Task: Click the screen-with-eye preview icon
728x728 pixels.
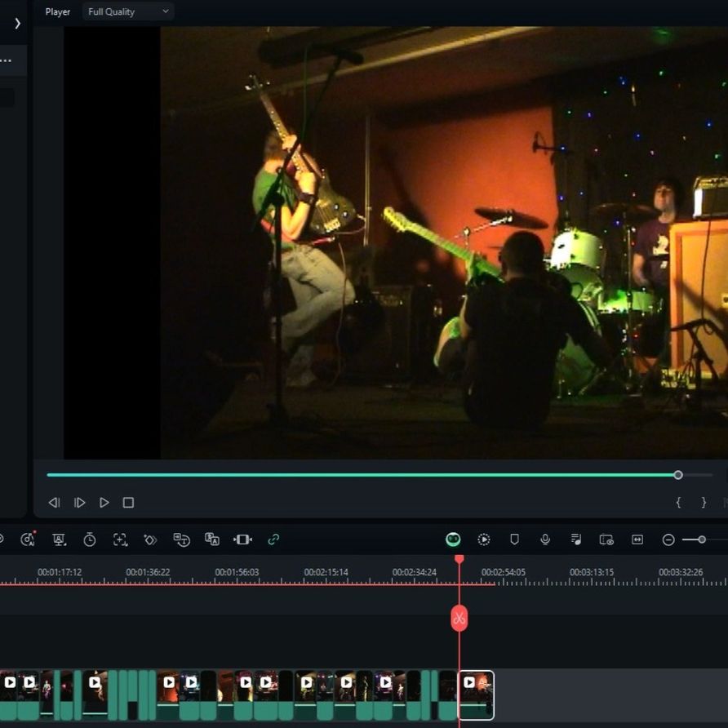Action: click(607, 539)
